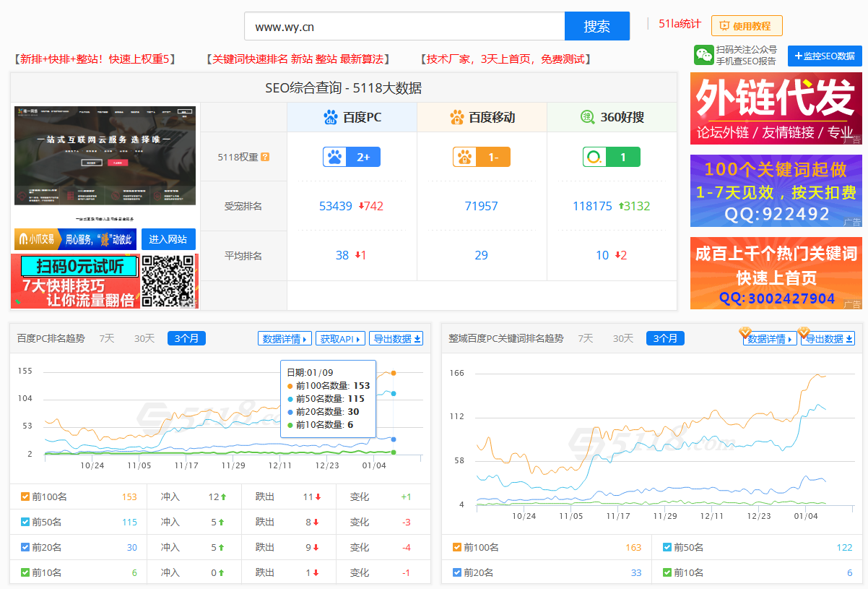Viewport: 868px width, 589px height.
Task: Click the 前100名 变化 value +1
Action: (x=406, y=496)
